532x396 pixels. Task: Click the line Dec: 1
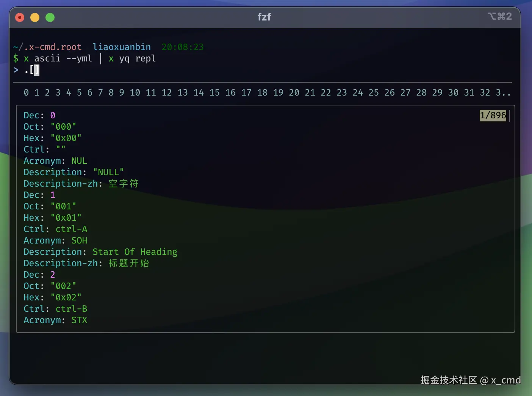coord(39,195)
